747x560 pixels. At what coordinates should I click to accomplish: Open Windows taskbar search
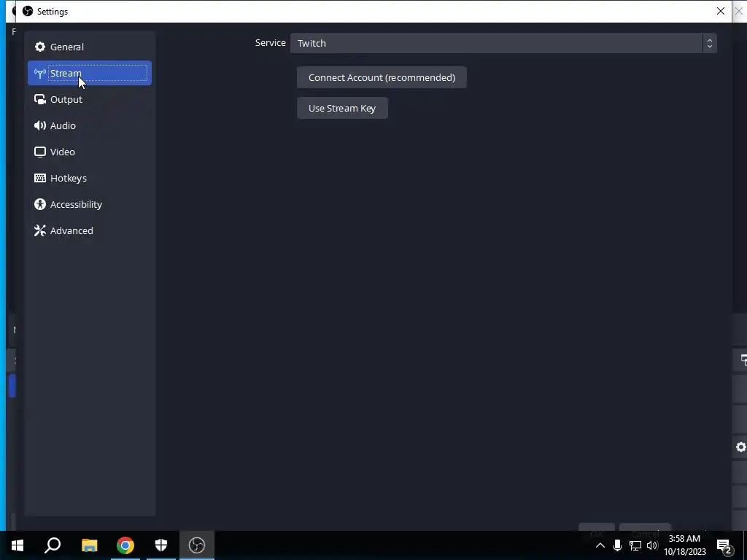coord(53,545)
